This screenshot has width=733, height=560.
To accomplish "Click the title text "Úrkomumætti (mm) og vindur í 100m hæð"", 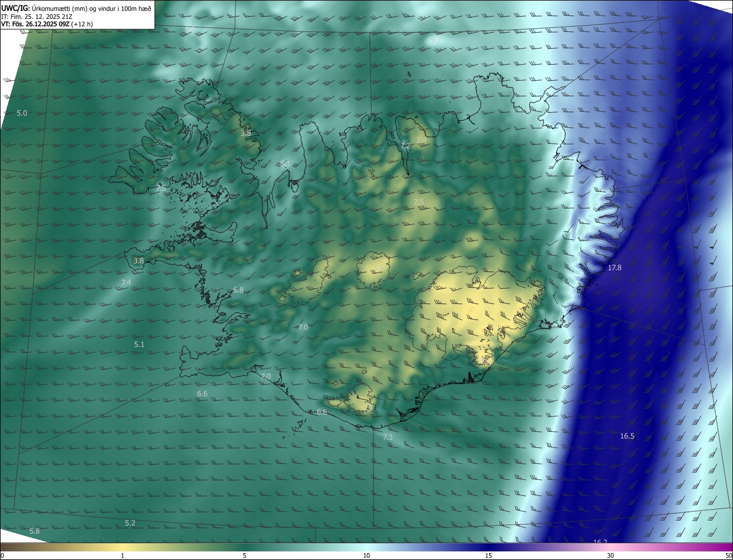I will [92, 9].
